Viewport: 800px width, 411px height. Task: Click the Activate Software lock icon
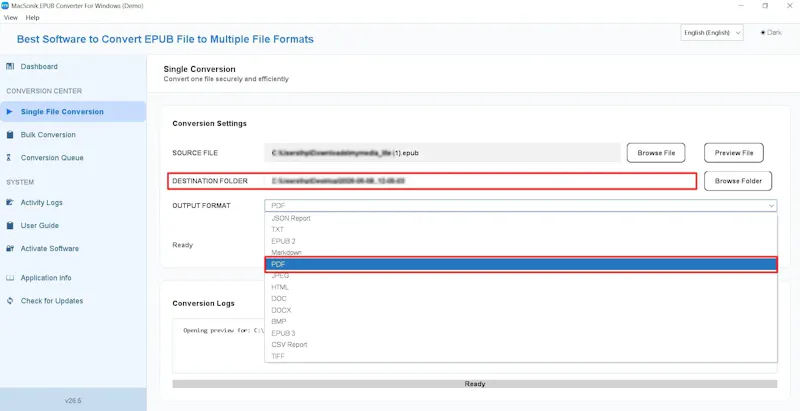click(10, 248)
